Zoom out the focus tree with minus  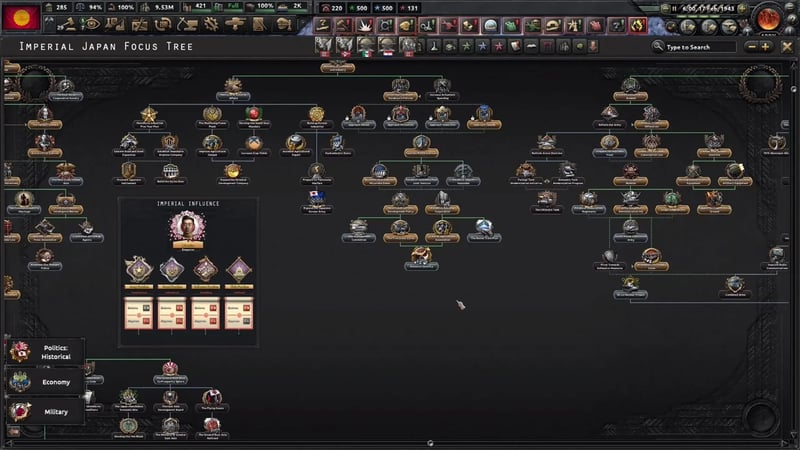click(752, 47)
